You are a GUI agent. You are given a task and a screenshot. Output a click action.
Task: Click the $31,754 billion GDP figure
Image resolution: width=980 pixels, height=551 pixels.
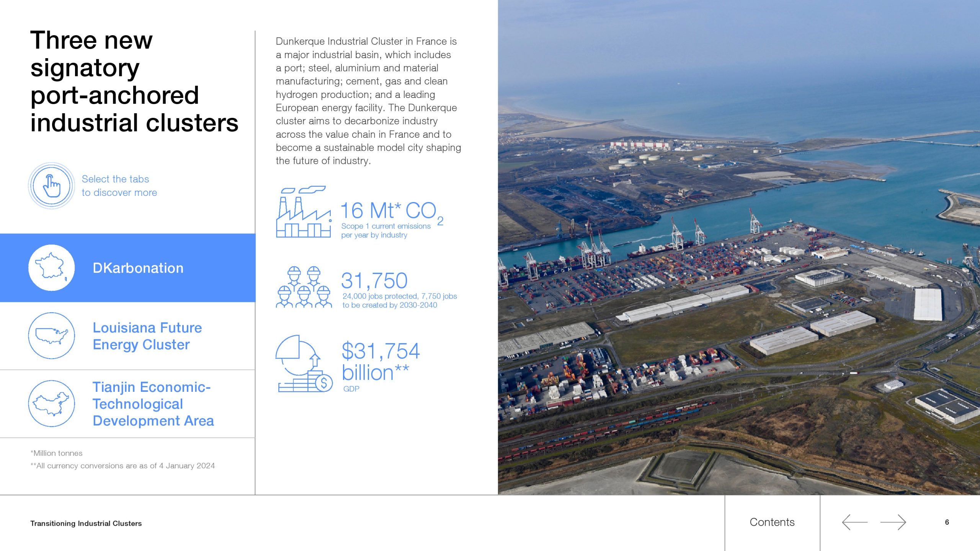tap(380, 361)
